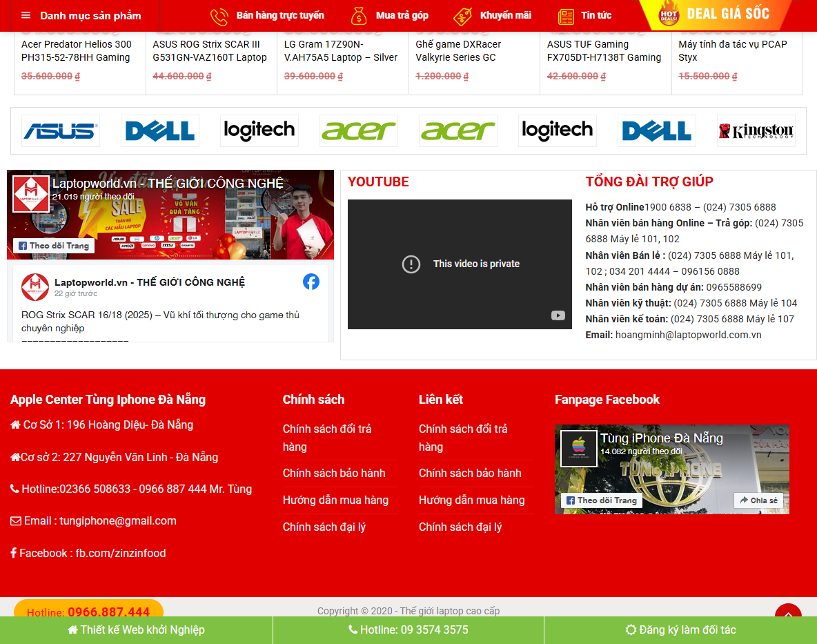Click the phone icon next to Bán hàng trực tuyến
Image resolution: width=817 pixels, height=644 pixels.
point(220,15)
